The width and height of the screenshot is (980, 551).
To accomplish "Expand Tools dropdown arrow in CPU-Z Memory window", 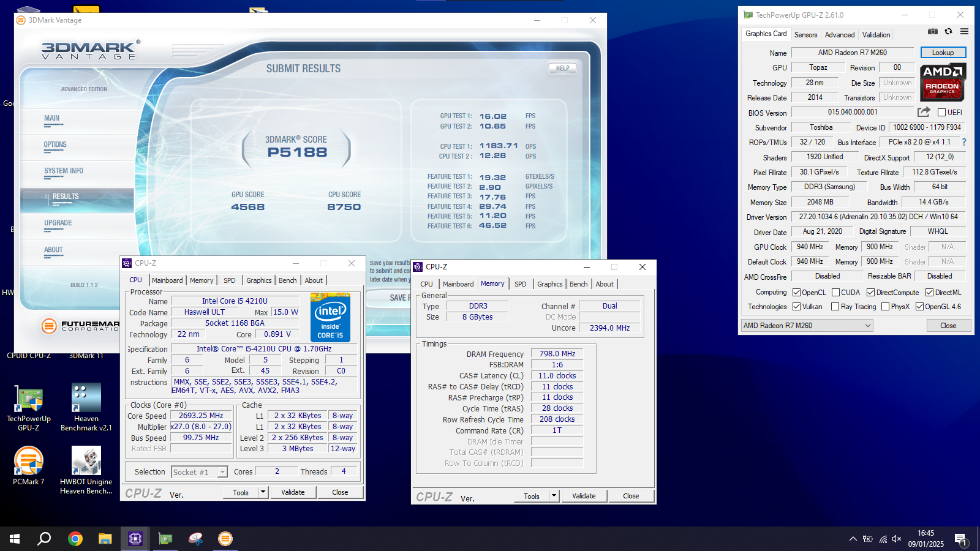I will pyautogui.click(x=554, y=495).
